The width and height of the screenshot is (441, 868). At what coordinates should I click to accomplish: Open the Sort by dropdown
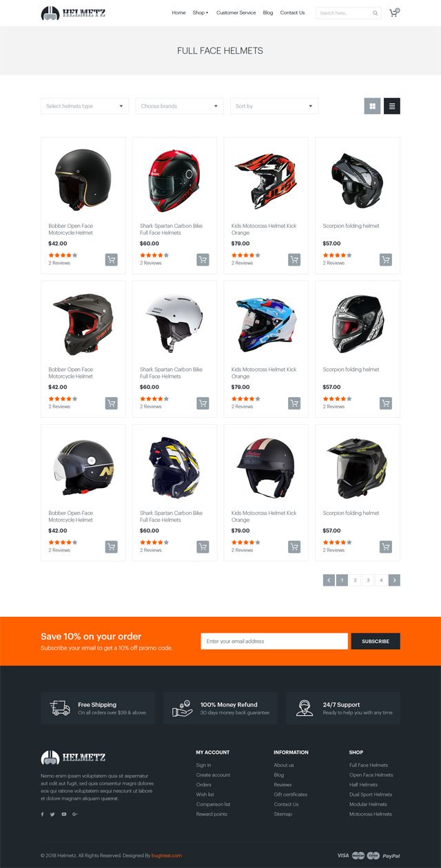pyautogui.click(x=274, y=106)
